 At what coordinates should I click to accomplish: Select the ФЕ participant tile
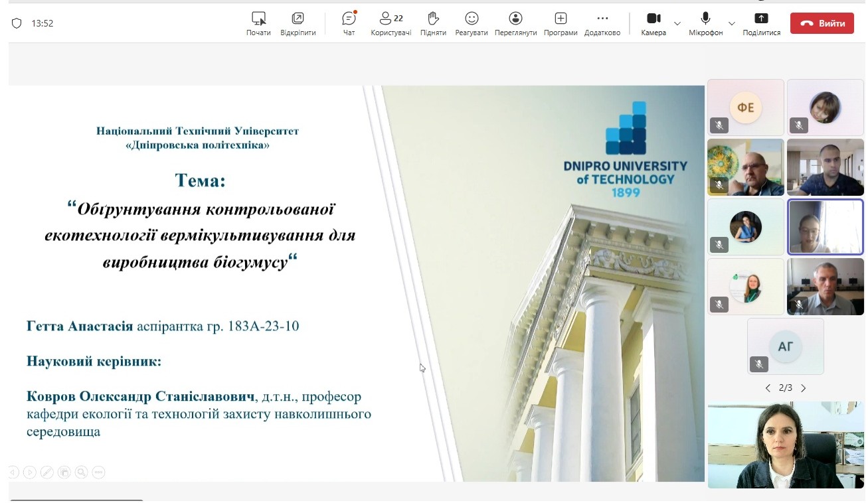coord(745,108)
